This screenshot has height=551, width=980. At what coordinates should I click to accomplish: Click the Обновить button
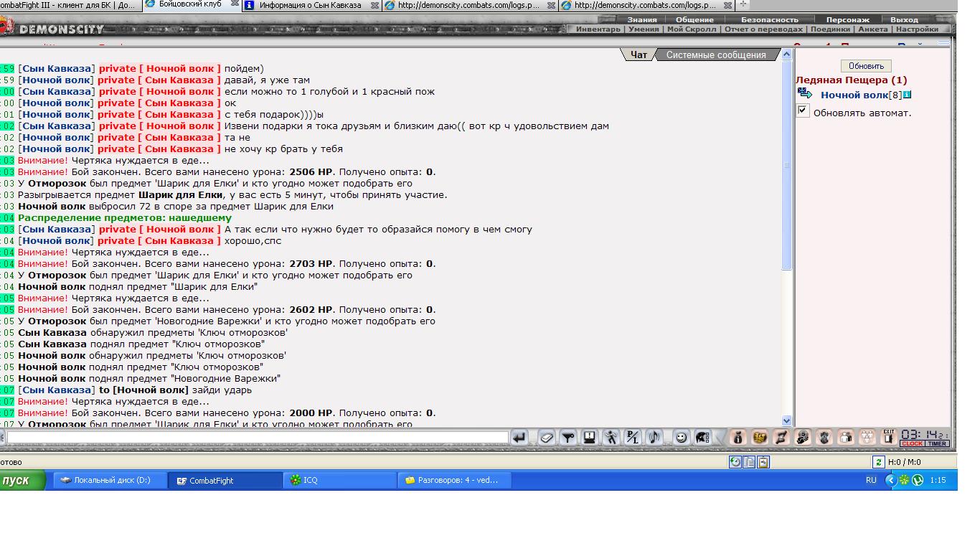click(866, 66)
